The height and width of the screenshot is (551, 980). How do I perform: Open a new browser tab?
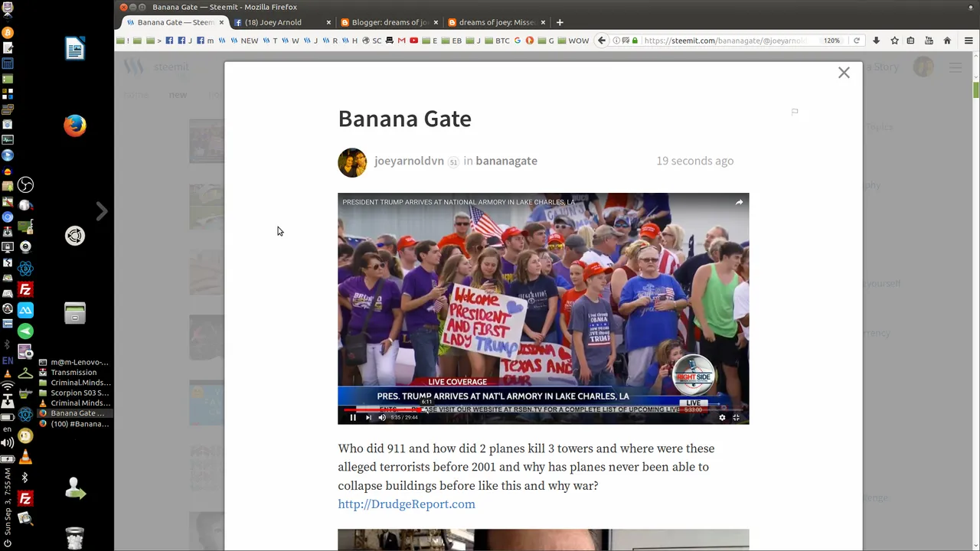(x=560, y=22)
